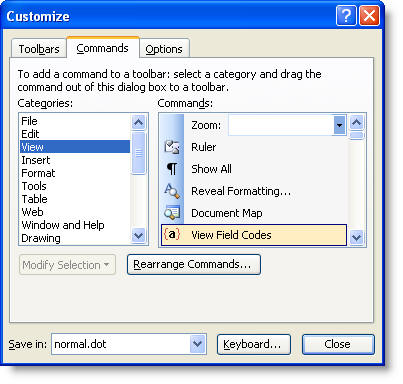Click the help question mark icon
Image resolution: width=403 pixels, height=384 pixels.
pos(346,16)
